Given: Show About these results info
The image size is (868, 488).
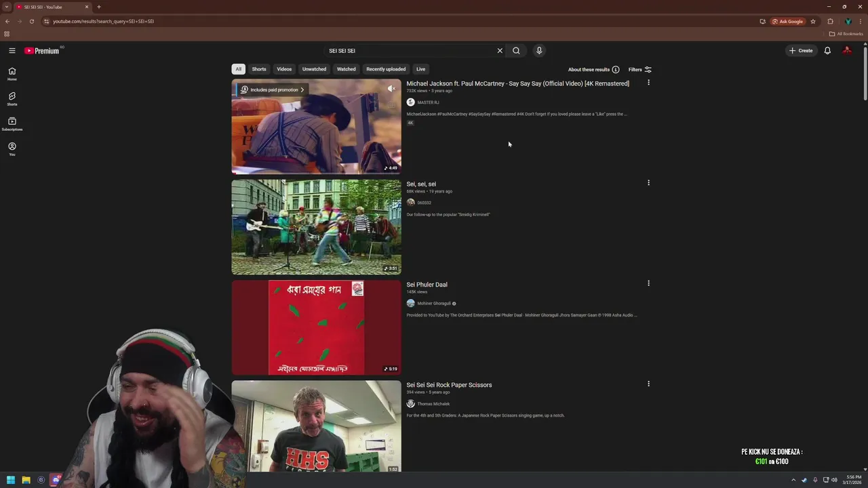Looking at the screenshot, I should click(x=593, y=69).
